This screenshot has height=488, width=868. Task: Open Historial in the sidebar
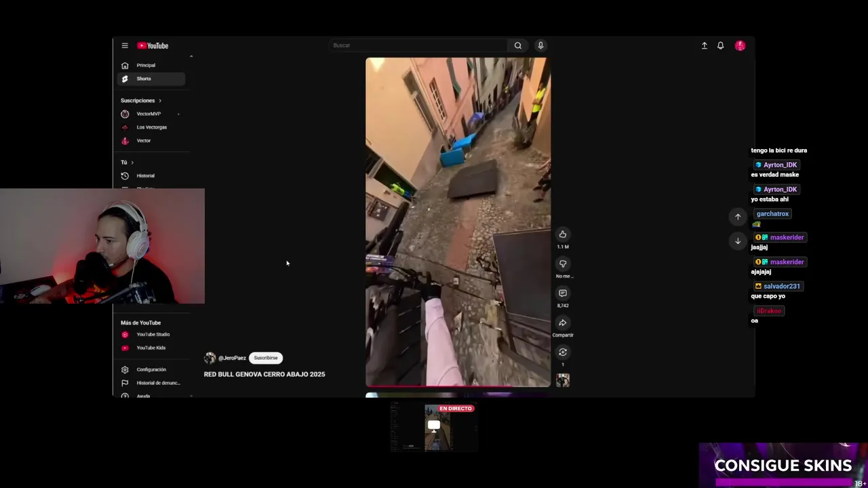pyautogui.click(x=145, y=176)
